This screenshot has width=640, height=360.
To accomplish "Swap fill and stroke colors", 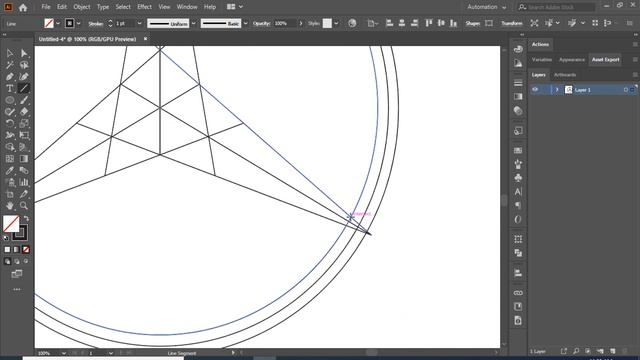I will (x=26, y=218).
